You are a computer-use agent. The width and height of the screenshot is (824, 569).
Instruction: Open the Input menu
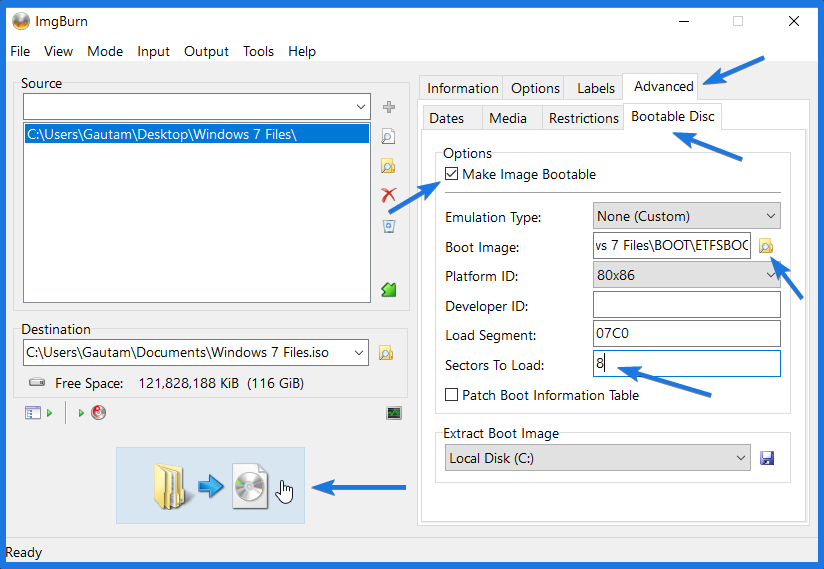153,51
